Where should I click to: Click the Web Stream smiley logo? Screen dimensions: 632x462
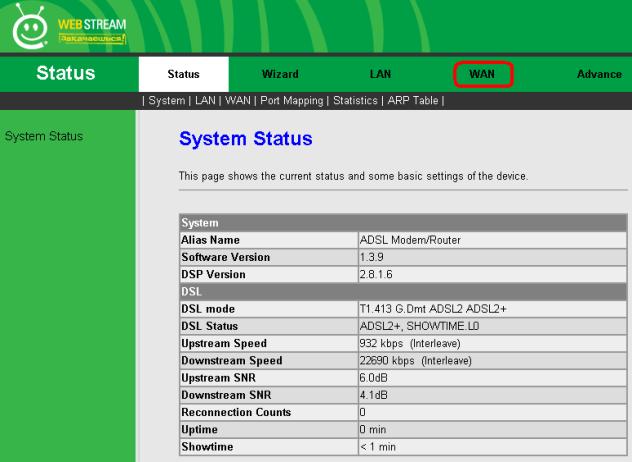(x=30, y=27)
